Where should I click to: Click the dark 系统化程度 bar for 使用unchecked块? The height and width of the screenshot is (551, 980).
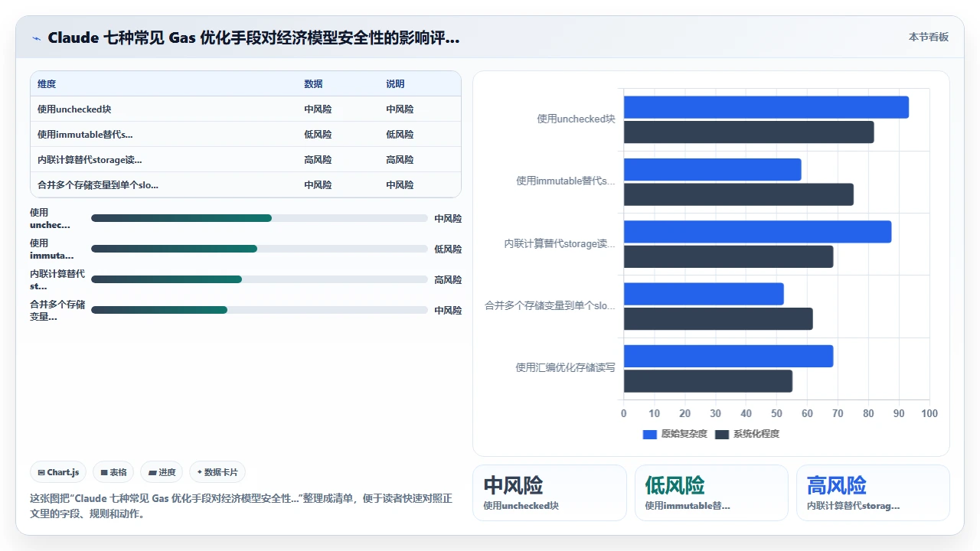749,132
